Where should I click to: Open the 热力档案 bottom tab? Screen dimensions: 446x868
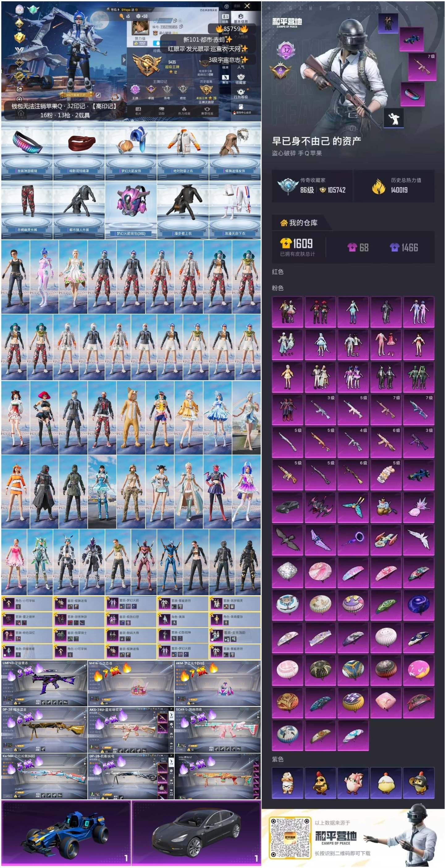pos(184,111)
